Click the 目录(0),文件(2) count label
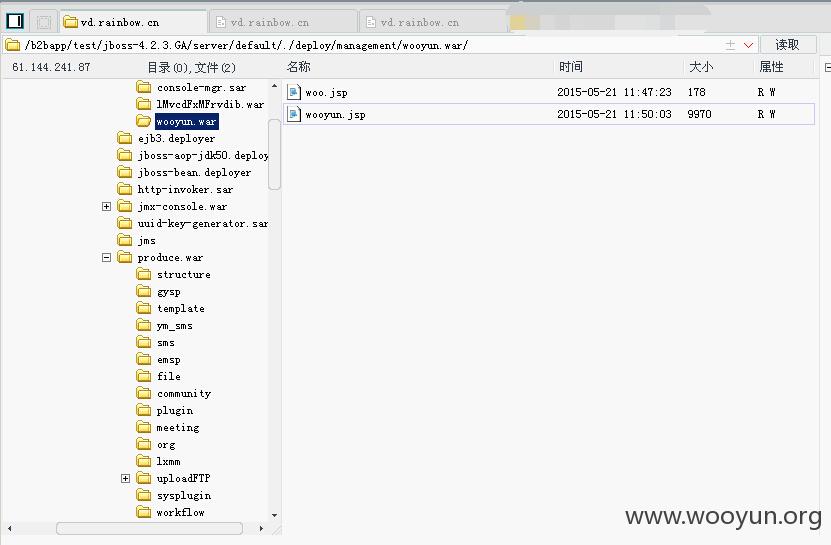This screenshot has width=831, height=545. coord(191,67)
